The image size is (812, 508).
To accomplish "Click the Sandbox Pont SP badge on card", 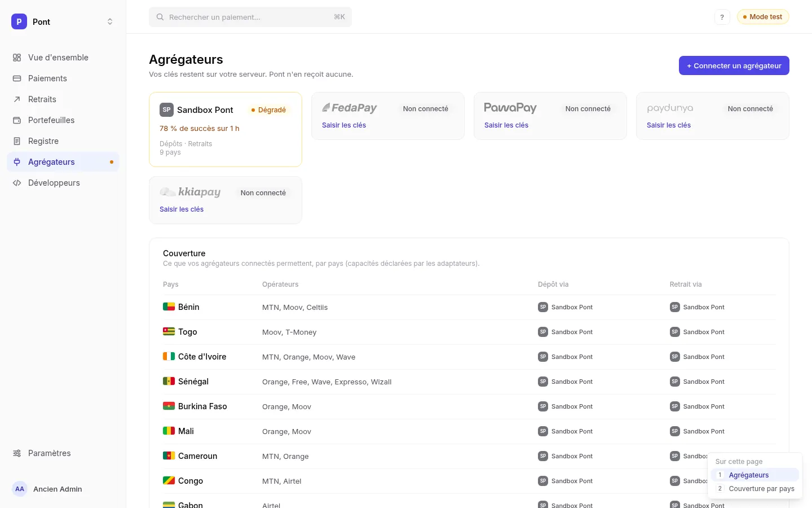I will 166,110.
